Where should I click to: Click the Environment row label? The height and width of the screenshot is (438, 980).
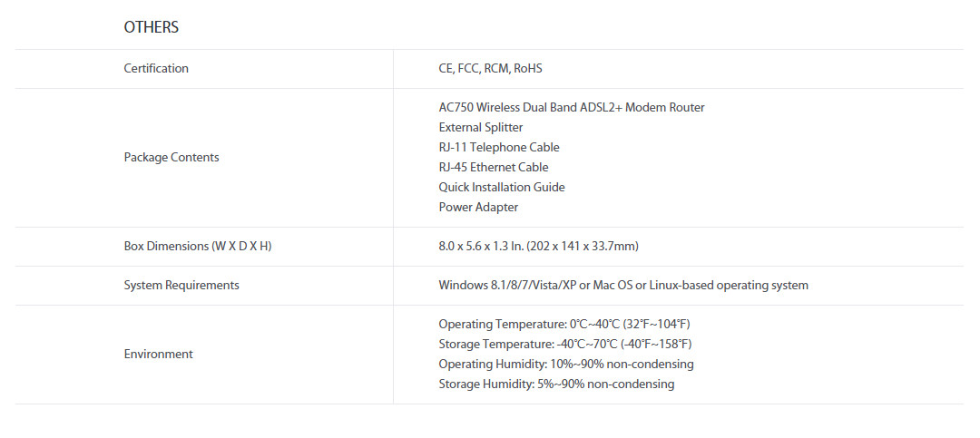[x=158, y=354]
